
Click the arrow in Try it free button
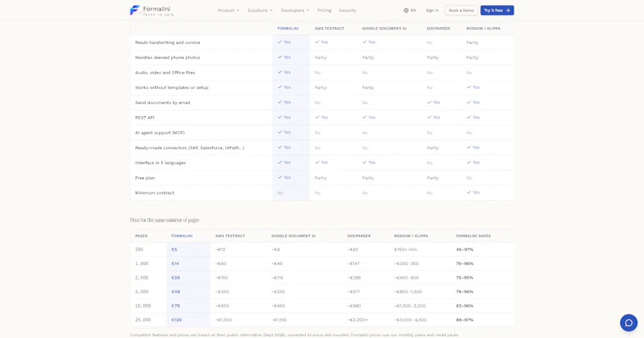pos(508,10)
